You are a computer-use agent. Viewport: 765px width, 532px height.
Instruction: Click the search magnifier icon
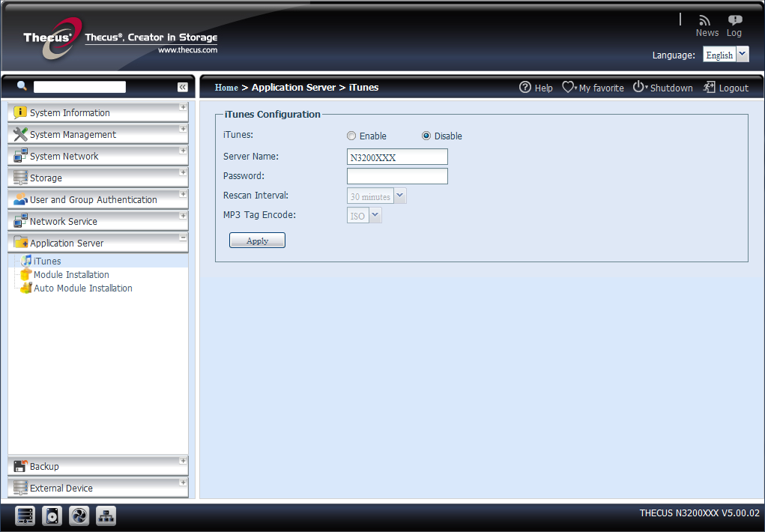pyautogui.click(x=22, y=86)
